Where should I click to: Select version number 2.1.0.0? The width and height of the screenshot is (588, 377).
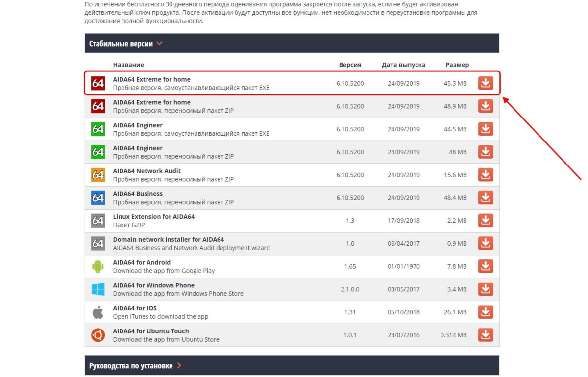[350, 289]
